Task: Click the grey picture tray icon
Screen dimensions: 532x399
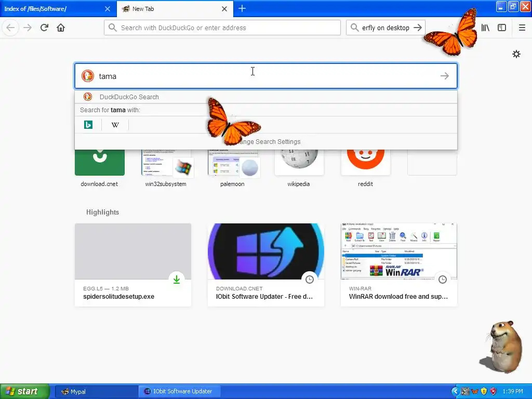Action: (x=465, y=392)
